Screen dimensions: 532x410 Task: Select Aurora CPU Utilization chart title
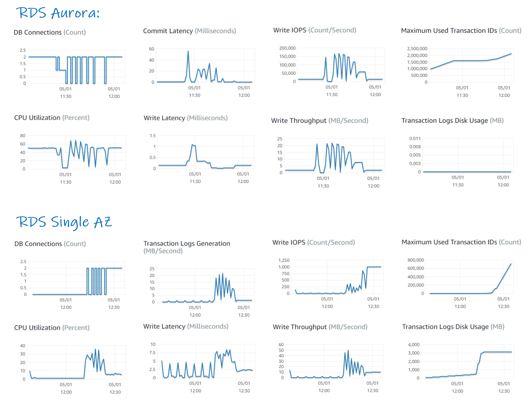(52, 118)
